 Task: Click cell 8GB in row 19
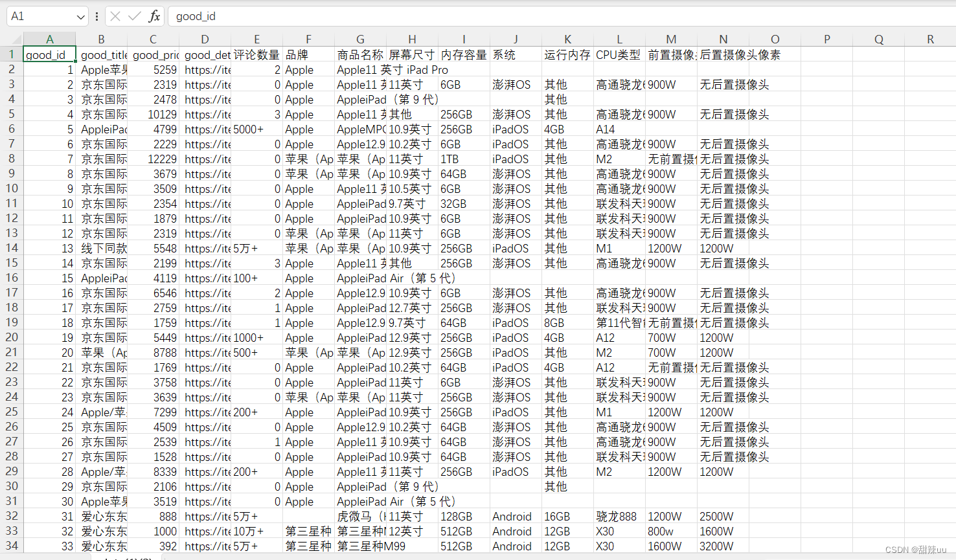tap(568, 323)
